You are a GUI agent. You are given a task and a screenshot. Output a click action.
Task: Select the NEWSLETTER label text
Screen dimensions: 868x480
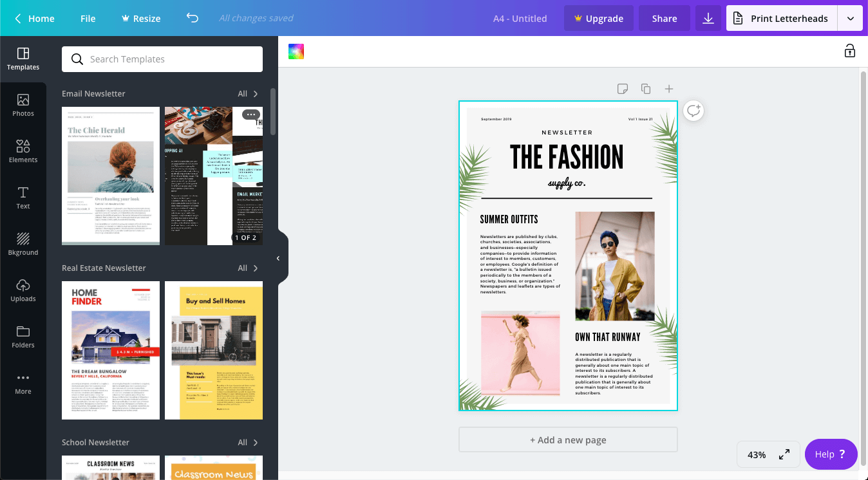tap(567, 133)
